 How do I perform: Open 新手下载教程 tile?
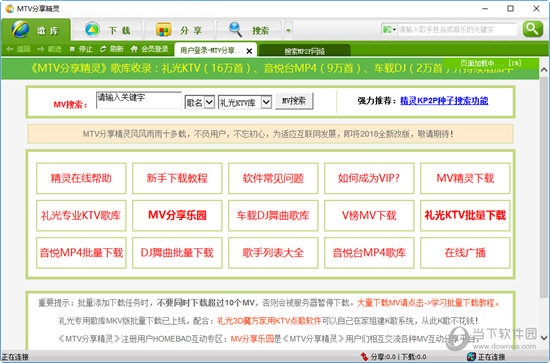177,178
